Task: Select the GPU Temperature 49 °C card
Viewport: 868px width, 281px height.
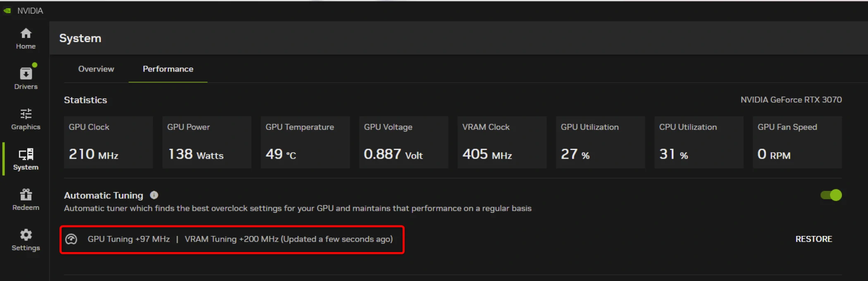Action: tap(305, 142)
